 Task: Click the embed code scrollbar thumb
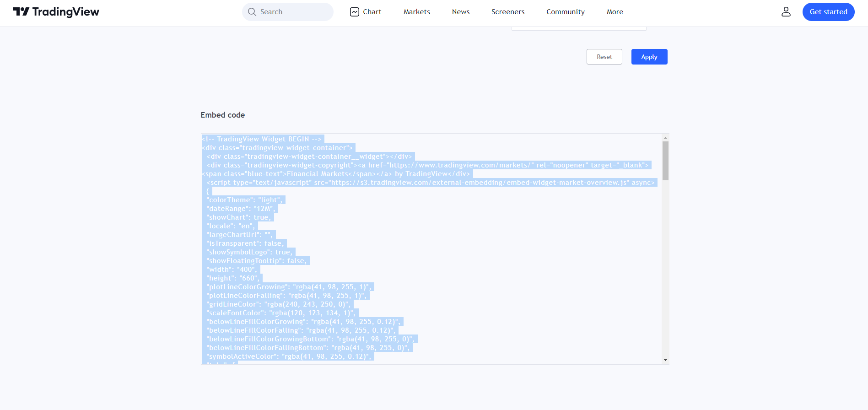click(x=665, y=161)
